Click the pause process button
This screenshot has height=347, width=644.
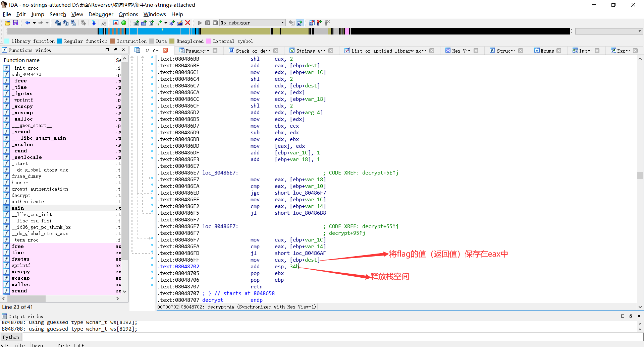pyautogui.click(x=208, y=23)
